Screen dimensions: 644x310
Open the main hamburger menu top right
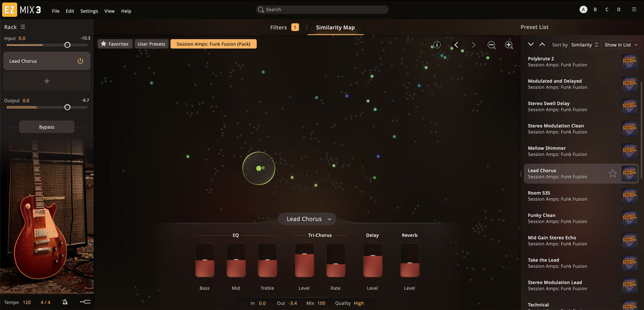(634, 9)
